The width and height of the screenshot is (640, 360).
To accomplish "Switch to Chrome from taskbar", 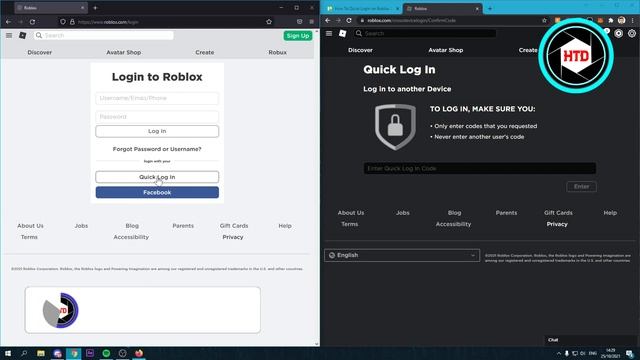I will click(x=74, y=353).
